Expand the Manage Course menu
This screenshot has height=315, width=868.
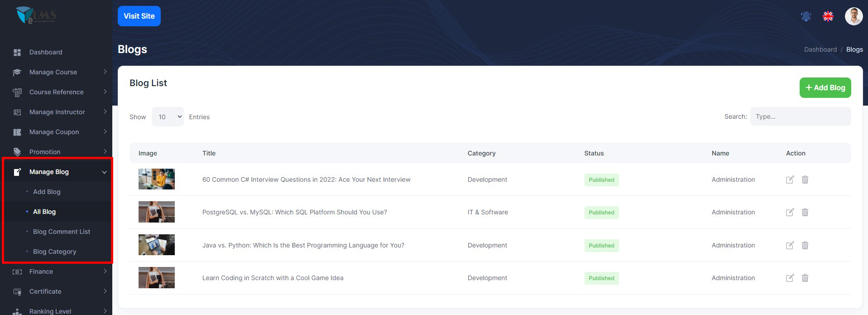pos(53,72)
